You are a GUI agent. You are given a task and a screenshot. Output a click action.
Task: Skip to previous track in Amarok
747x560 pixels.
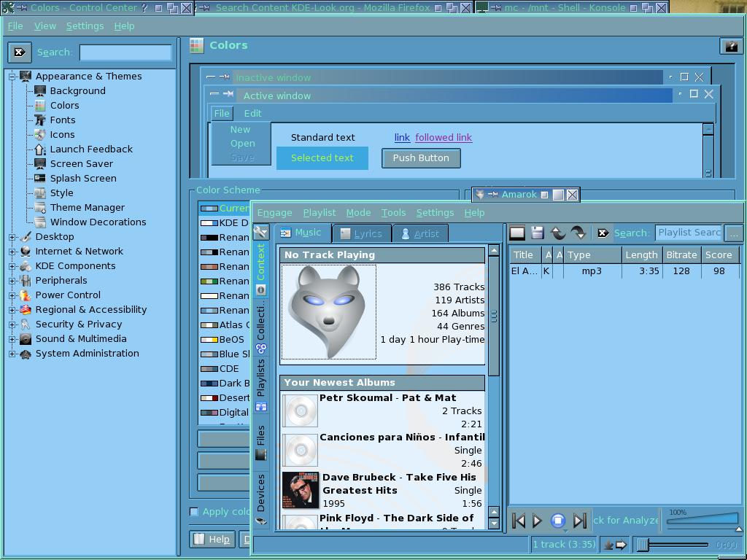tap(519, 521)
